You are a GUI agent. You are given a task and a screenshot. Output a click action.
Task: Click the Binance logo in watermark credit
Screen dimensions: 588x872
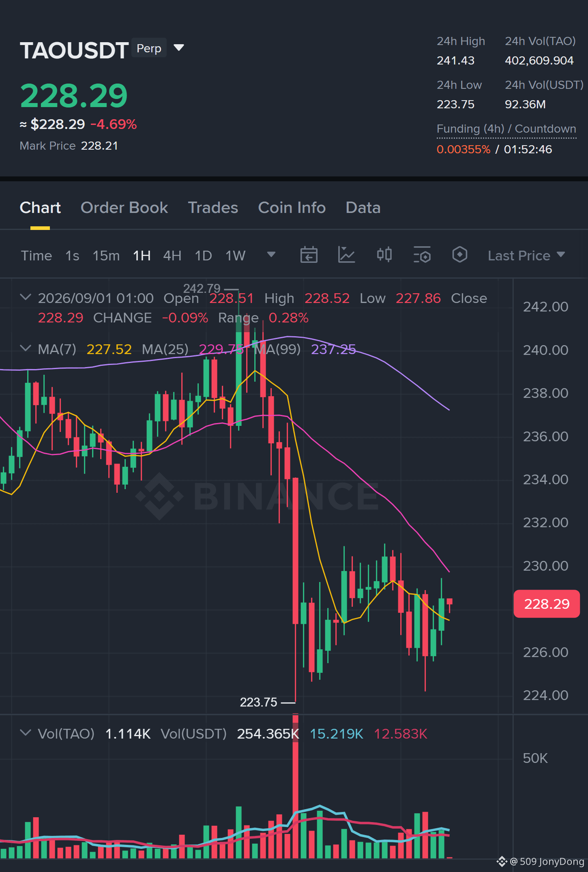[x=502, y=861]
